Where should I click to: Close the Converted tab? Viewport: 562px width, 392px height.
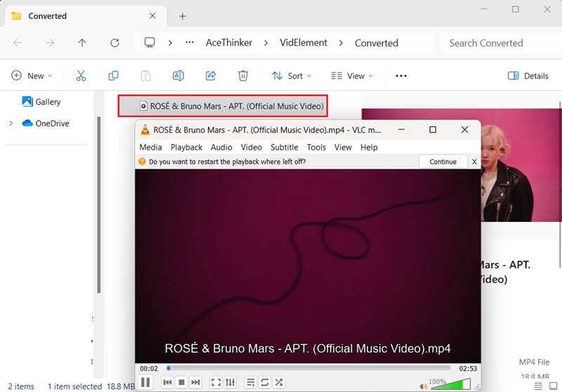(152, 15)
